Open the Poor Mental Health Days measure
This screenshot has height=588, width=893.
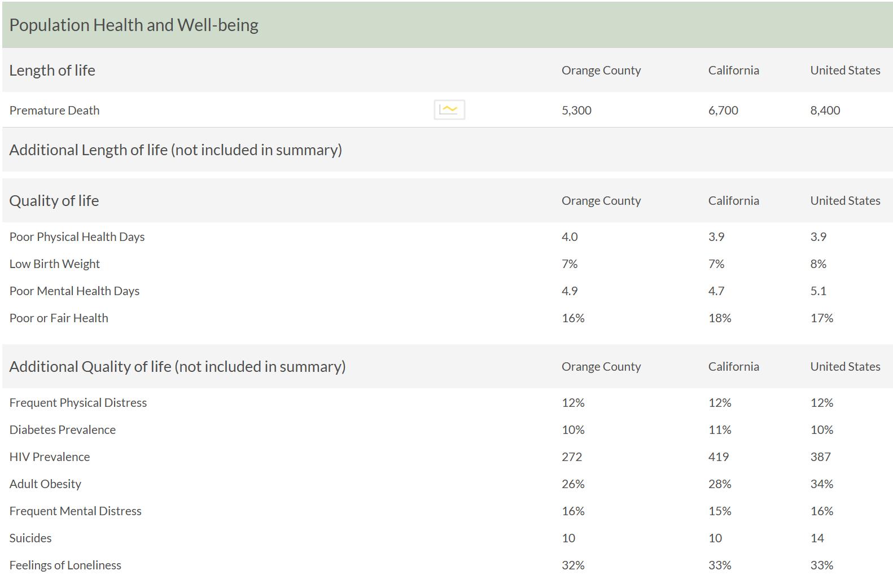(x=75, y=291)
